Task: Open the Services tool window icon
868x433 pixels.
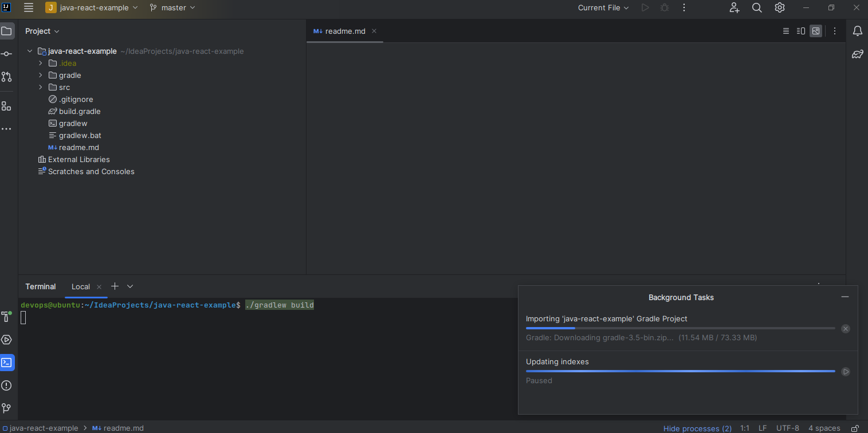Action: (7, 340)
